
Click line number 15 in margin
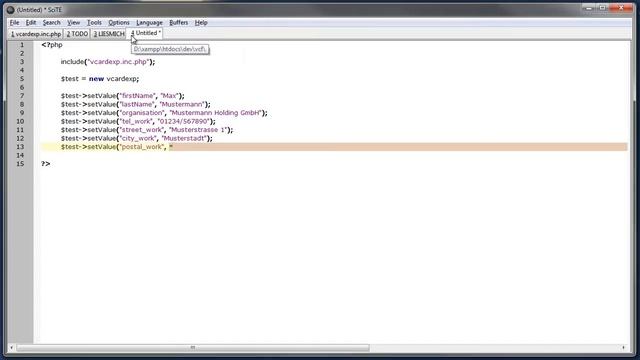click(x=20, y=164)
